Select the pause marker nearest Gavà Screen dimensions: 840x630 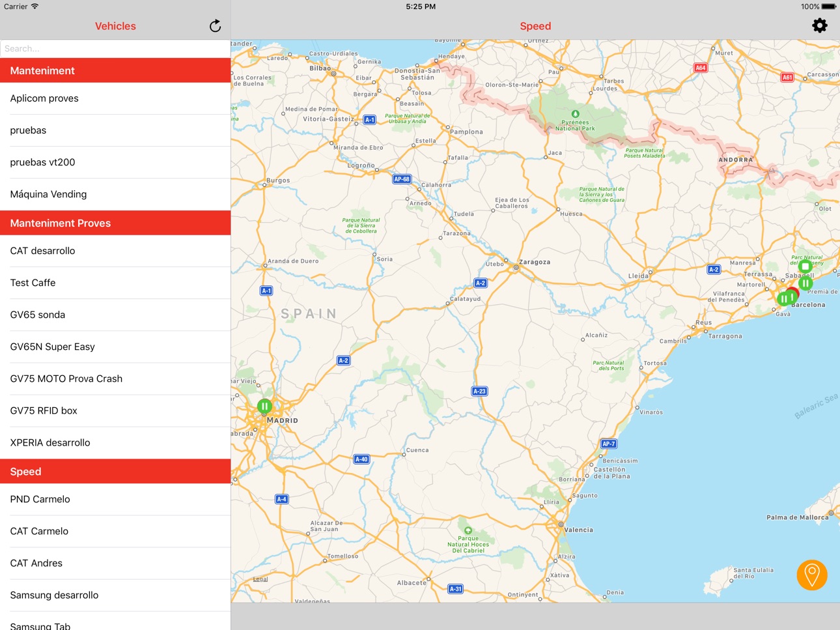[x=783, y=300]
